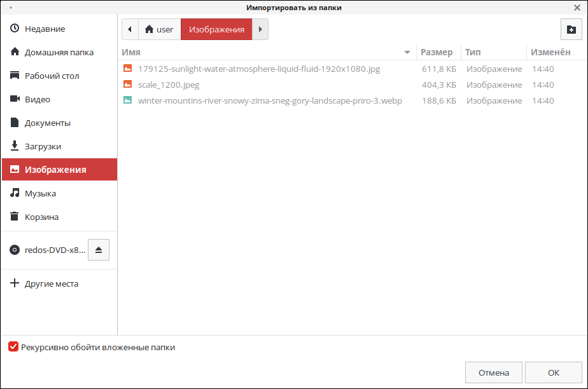The image size is (588, 389).
Task: Select Документы in the sidebar
Action: pos(47,123)
